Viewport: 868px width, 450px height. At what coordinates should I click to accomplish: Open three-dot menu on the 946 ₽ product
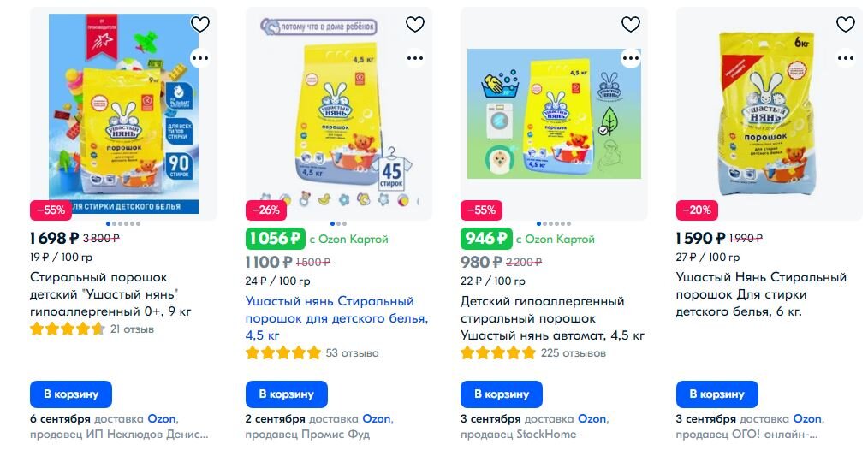point(631,58)
